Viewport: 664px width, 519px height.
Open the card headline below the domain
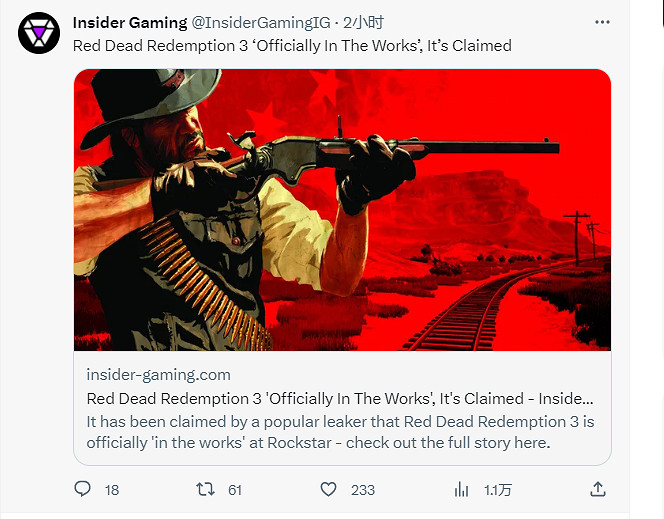pyautogui.click(x=340, y=398)
